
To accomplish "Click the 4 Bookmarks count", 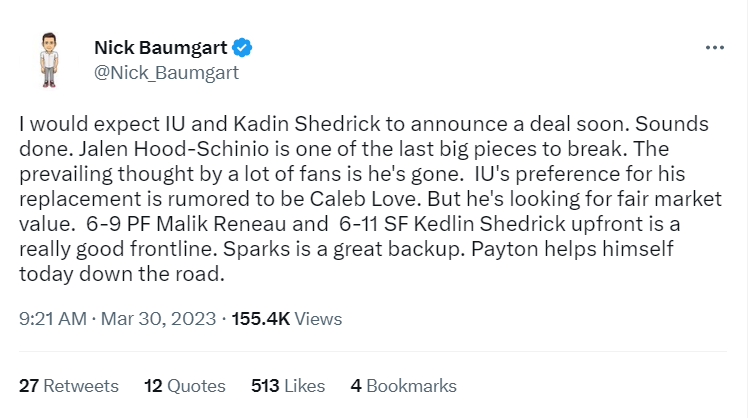I will 403,385.
